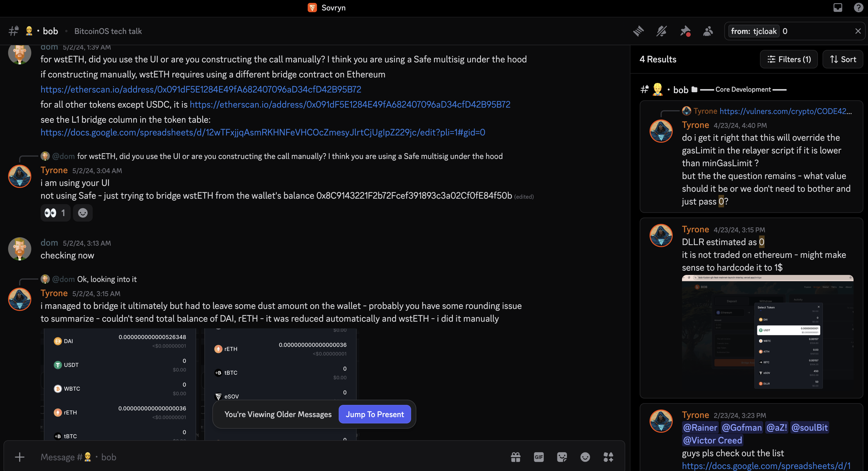Jump to replied message 'Ok, looking into it'
Viewport: 868px width, 471px height.
coord(107,279)
